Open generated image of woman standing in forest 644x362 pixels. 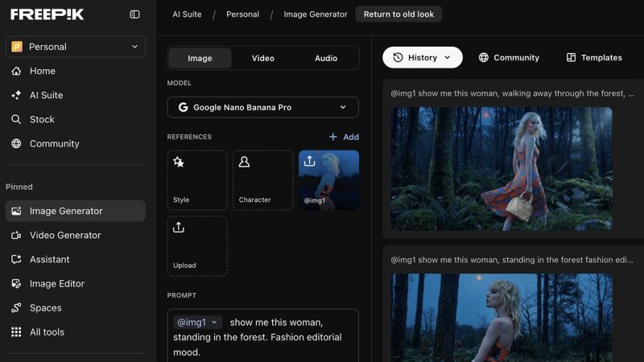point(502,318)
